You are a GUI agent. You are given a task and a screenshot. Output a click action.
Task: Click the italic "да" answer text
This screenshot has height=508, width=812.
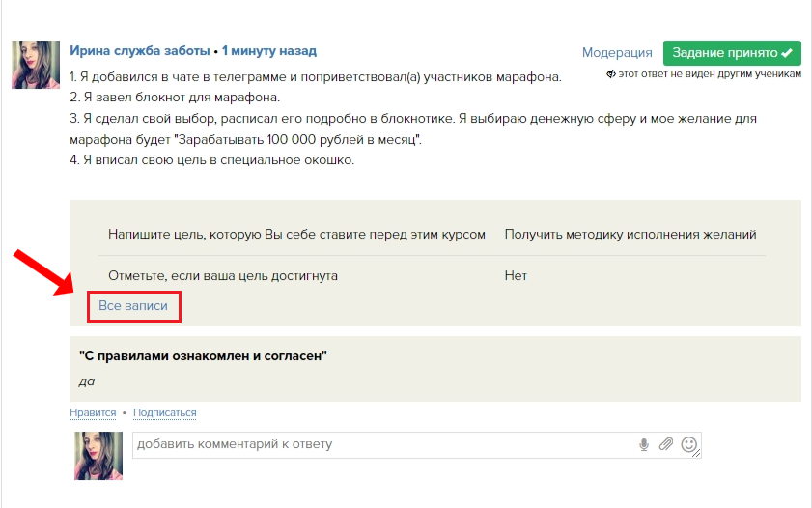87,381
